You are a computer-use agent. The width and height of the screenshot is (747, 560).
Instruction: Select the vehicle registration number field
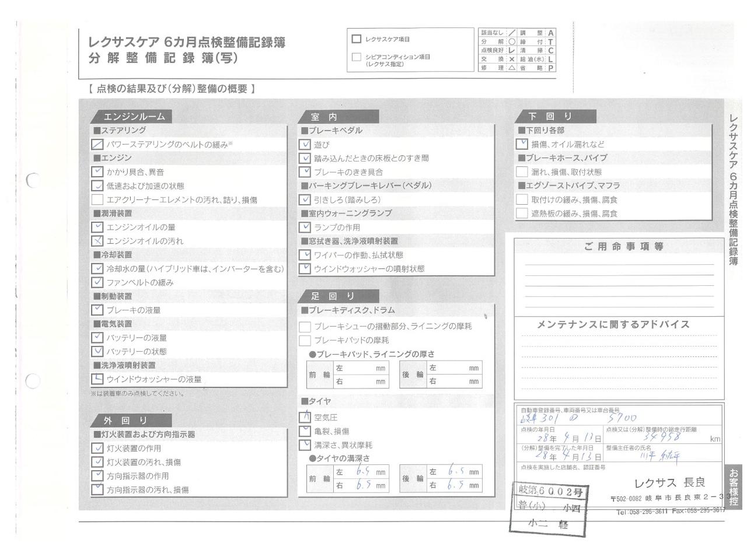tap(620, 415)
